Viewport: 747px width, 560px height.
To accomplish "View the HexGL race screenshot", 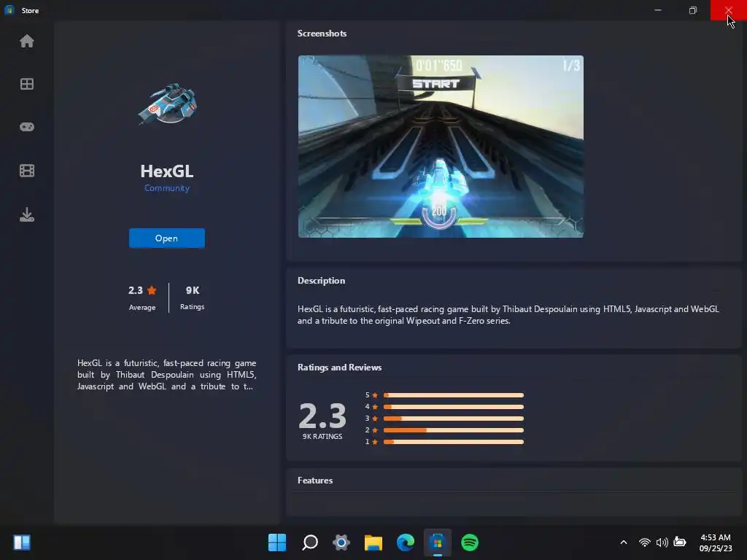I will click(441, 147).
